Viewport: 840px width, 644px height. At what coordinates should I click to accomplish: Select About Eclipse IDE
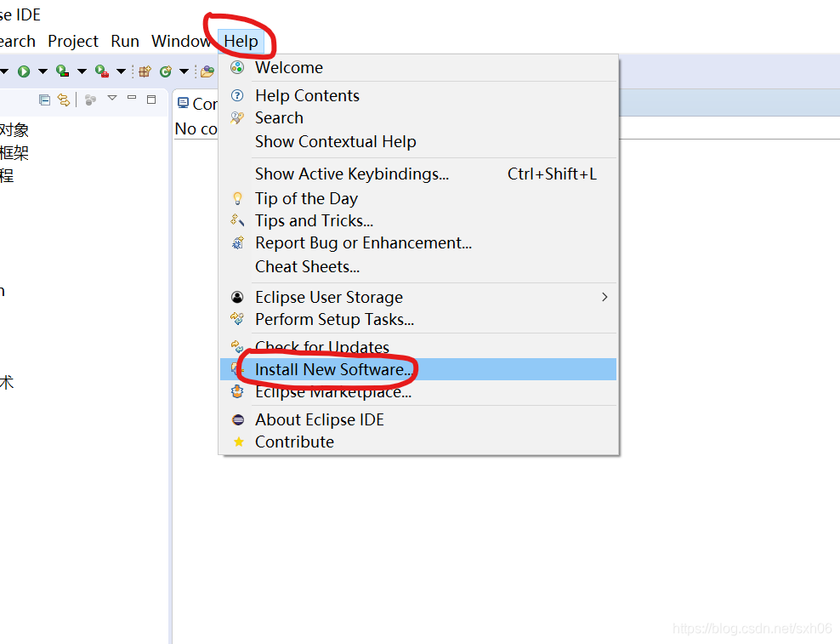tap(418, 420)
